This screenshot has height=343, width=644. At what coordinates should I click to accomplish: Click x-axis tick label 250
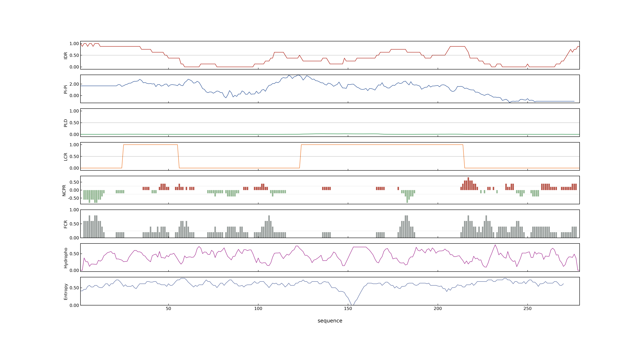[x=527, y=309]
